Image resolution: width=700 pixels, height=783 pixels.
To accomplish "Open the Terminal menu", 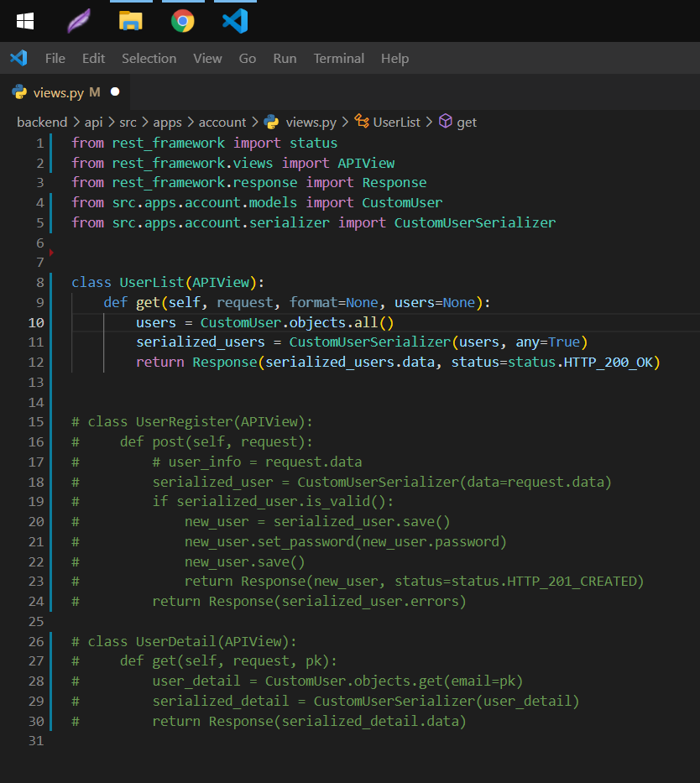I will [338, 58].
